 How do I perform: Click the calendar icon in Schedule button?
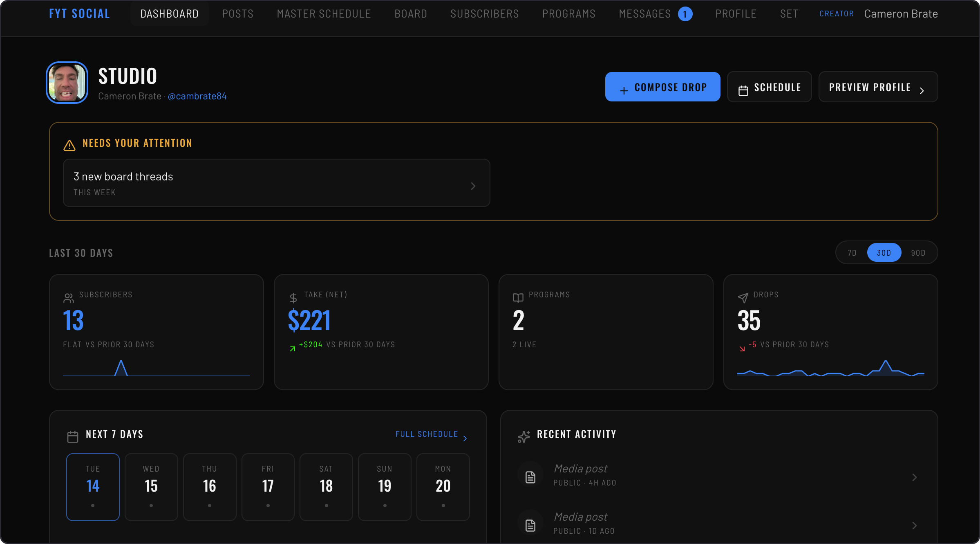pos(743,91)
